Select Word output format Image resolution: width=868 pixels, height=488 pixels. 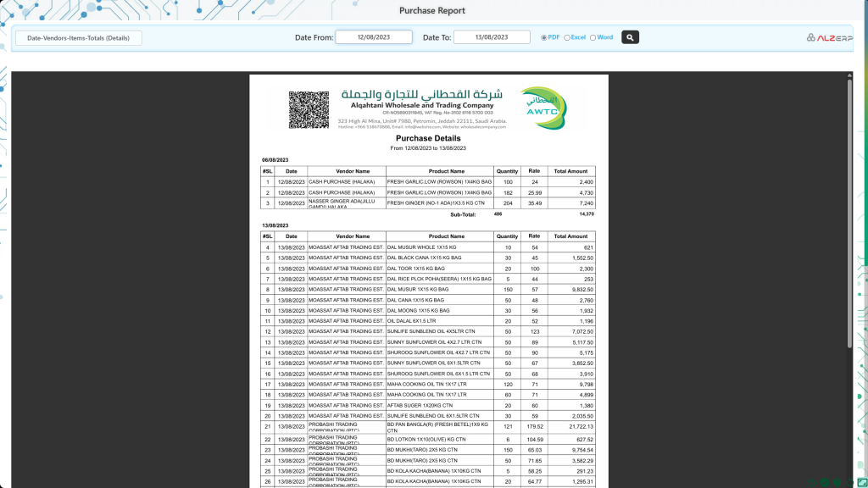pyautogui.click(x=593, y=37)
